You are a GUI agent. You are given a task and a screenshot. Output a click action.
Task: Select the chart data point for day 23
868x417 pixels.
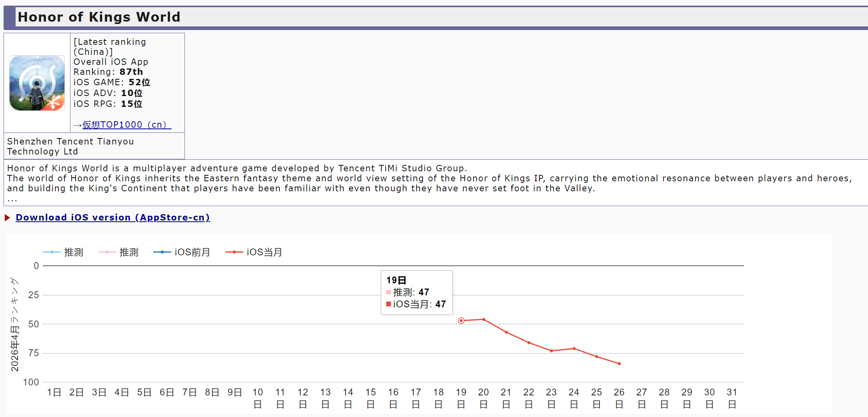[x=551, y=351]
